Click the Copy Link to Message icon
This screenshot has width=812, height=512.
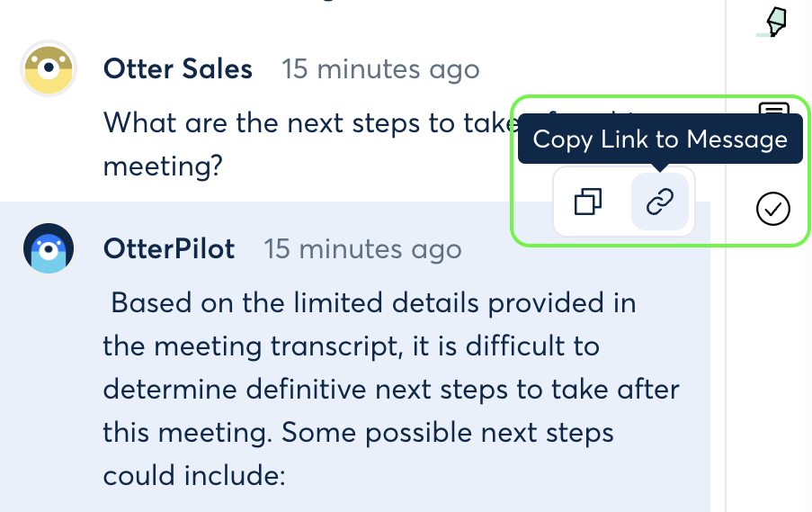click(660, 201)
